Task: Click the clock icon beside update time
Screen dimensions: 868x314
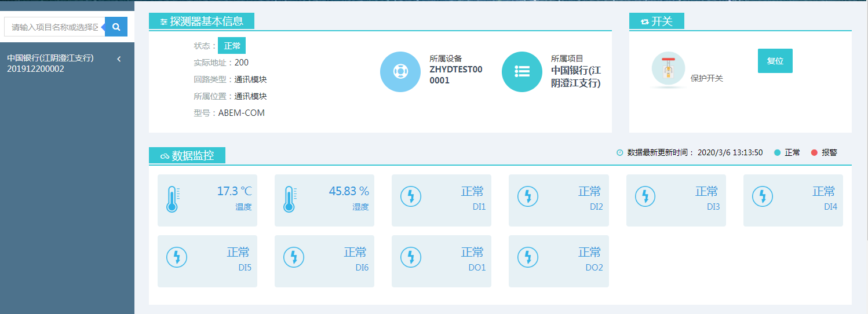Action: click(619, 153)
